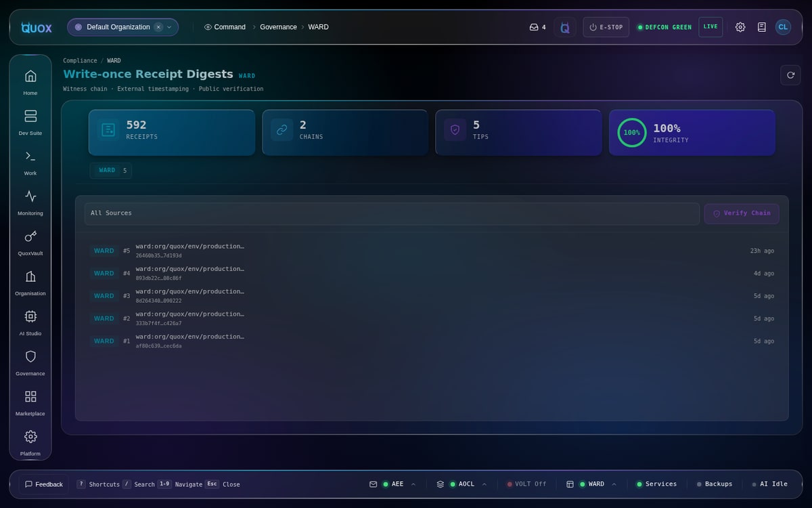Select the WARD 5 filter tab

point(111,171)
